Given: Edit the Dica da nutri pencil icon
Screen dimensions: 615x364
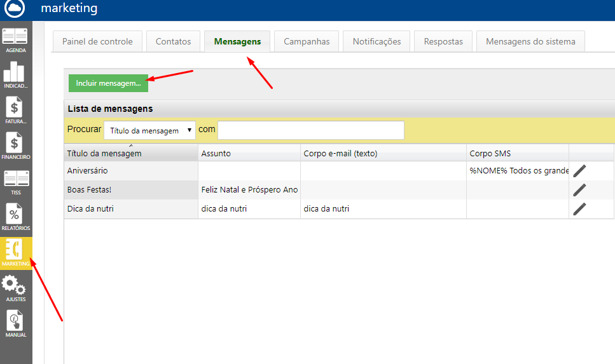Looking at the screenshot, I should [579, 209].
